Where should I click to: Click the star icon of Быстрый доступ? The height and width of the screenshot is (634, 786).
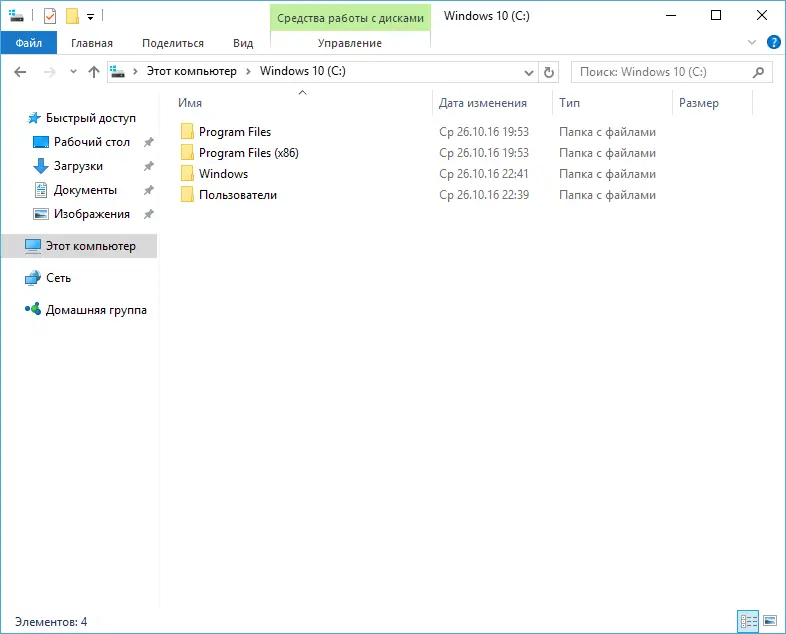pos(34,118)
